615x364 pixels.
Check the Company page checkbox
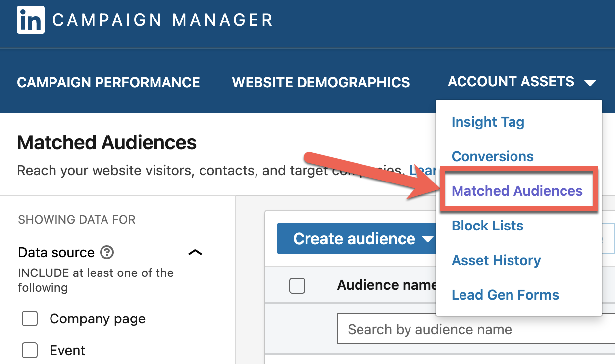[30, 319]
